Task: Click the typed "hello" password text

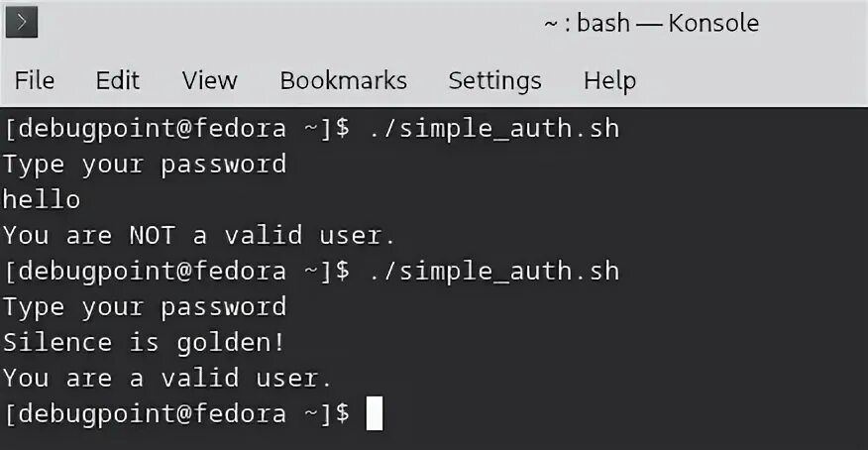Action: click(42, 199)
